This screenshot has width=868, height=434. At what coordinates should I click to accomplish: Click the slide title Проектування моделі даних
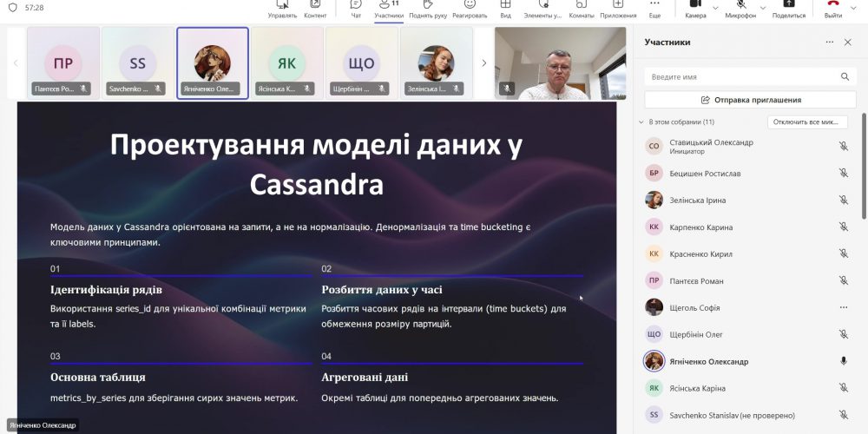pyautogui.click(x=316, y=165)
